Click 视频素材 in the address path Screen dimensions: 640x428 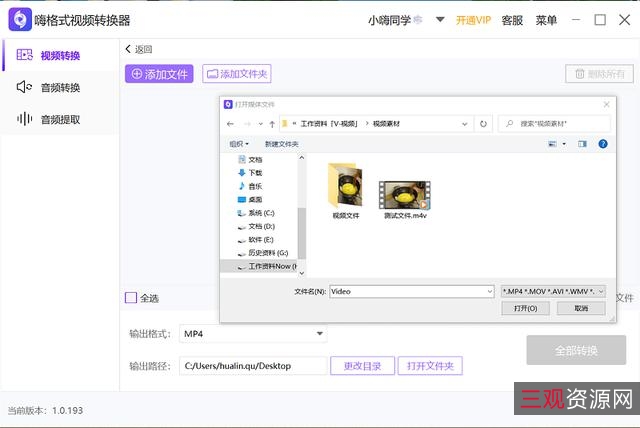click(x=386, y=124)
